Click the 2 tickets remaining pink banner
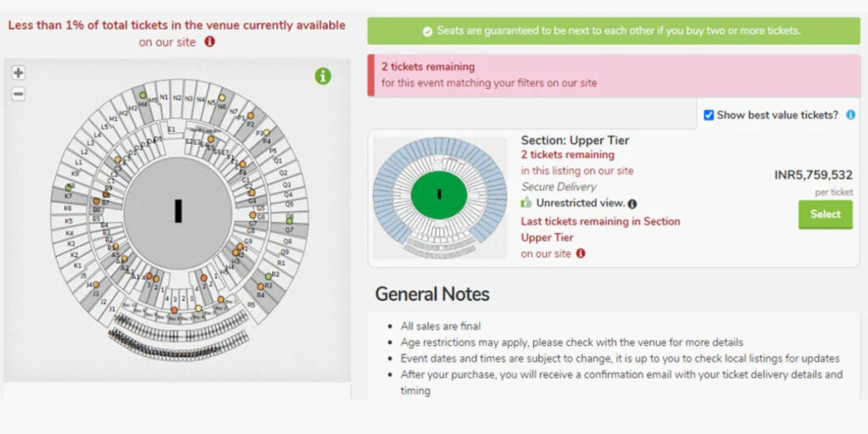Screen dimensions: 868x434 (x=614, y=75)
